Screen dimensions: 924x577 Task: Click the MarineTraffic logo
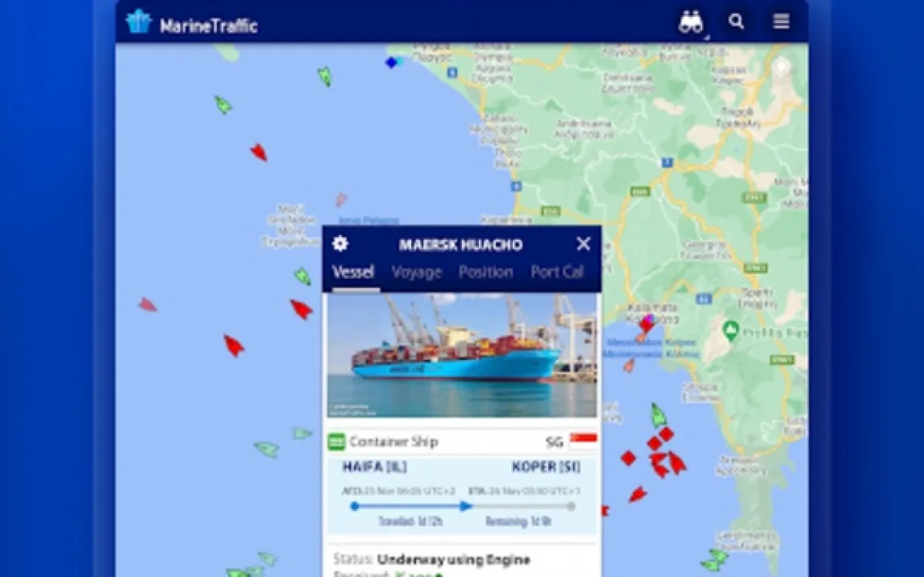click(x=192, y=23)
